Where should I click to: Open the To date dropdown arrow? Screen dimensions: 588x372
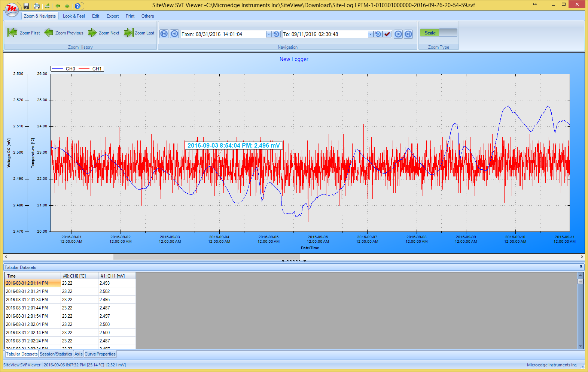371,34
